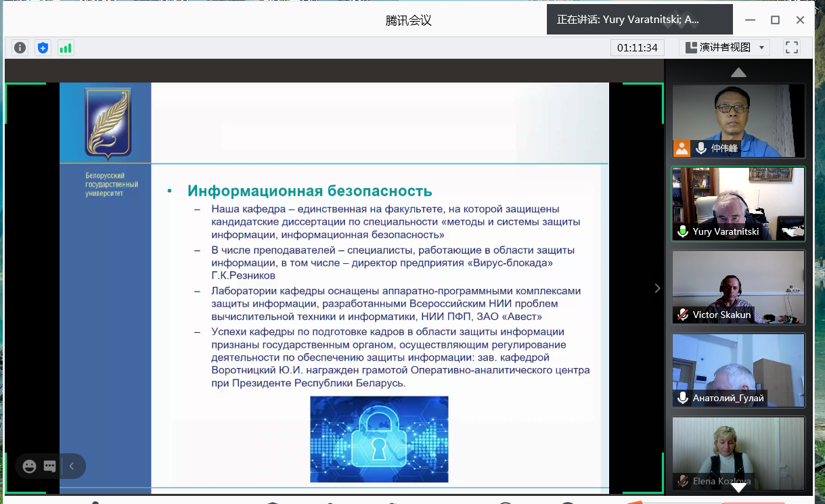Check the green network signal bars
Screen dimensions: 825x504
pyautogui.click(x=66, y=47)
